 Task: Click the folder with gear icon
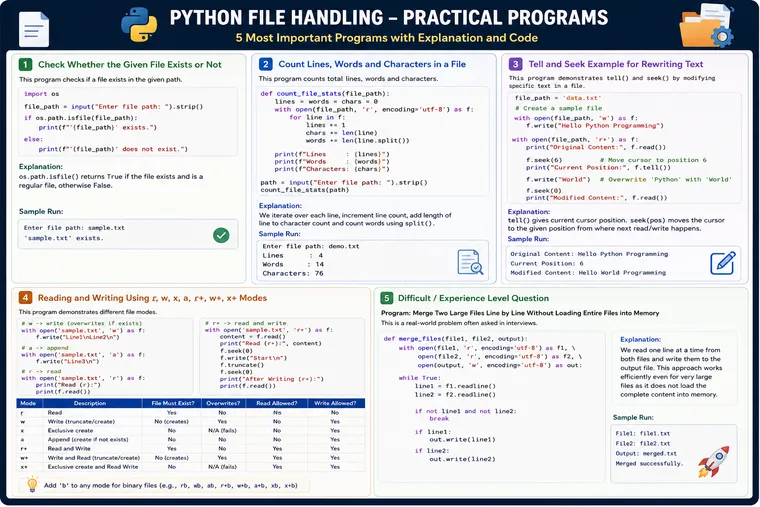(x=707, y=26)
